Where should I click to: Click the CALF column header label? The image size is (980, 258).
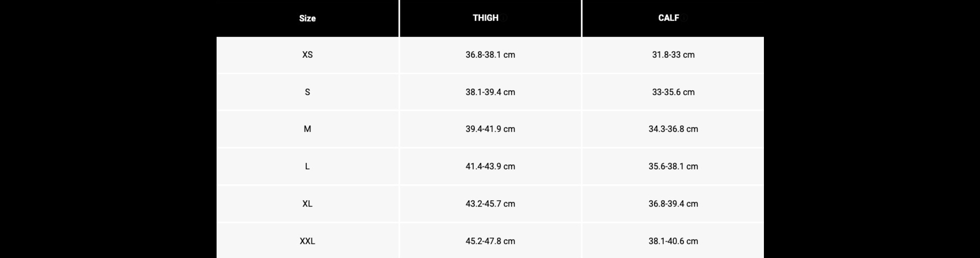coord(668,18)
